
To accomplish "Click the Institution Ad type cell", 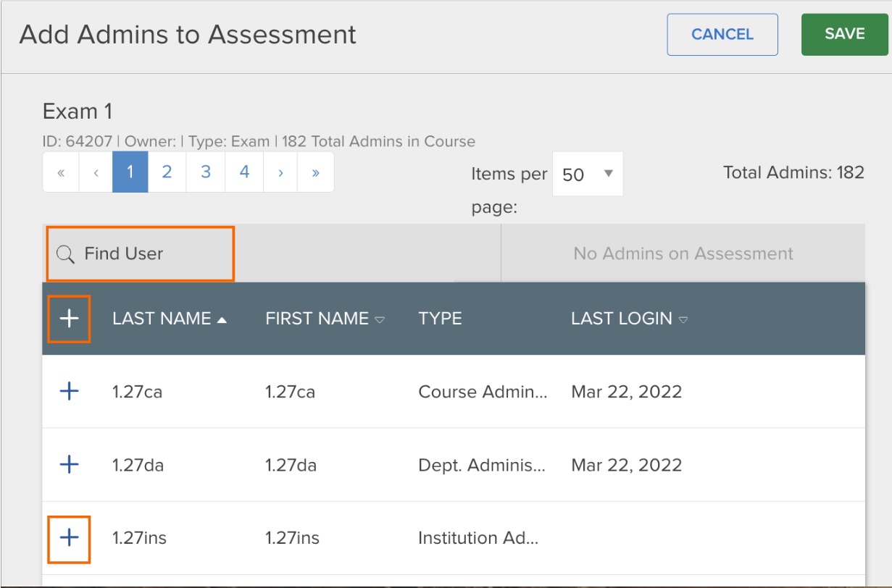I will (x=478, y=538).
